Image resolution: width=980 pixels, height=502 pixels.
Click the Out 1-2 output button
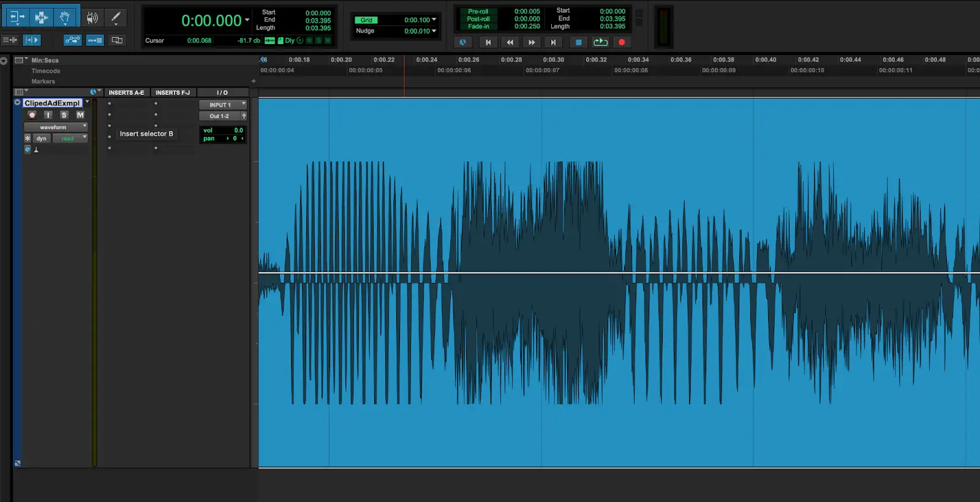pyautogui.click(x=219, y=116)
